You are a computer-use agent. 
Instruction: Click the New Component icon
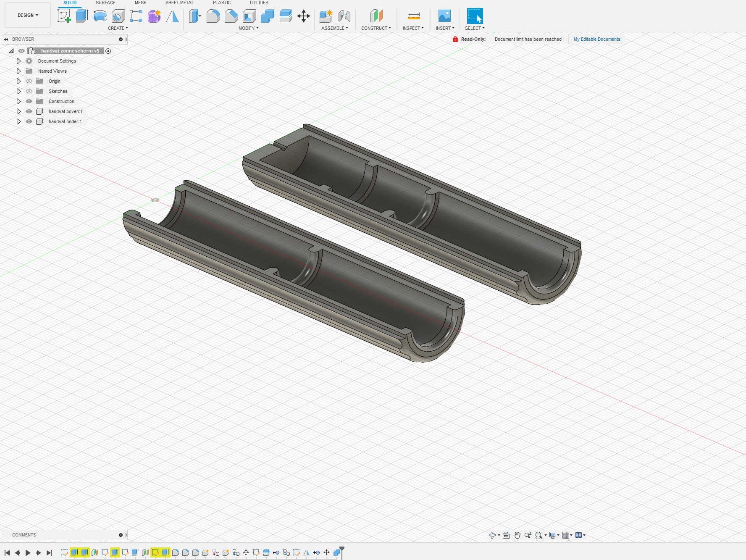[x=326, y=16]
